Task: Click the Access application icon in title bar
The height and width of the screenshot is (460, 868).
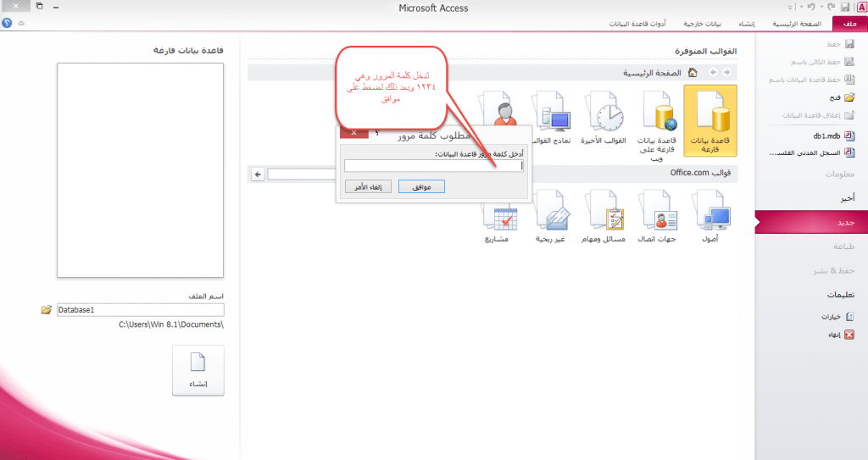Action: pos(861,7)
